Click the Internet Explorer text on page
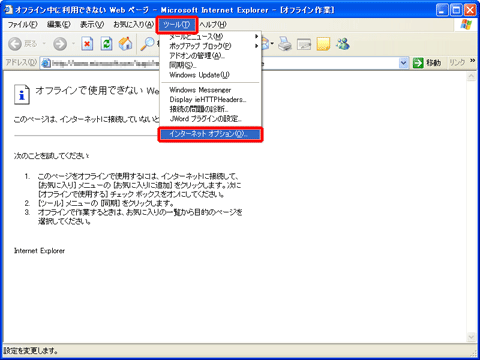 point(39,251)
